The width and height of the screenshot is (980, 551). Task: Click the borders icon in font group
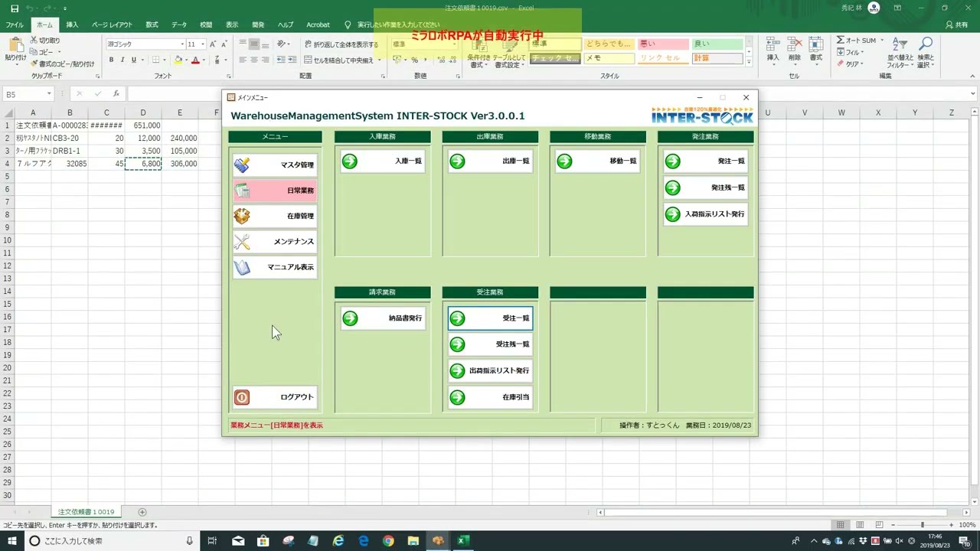[x=155, y=60]
